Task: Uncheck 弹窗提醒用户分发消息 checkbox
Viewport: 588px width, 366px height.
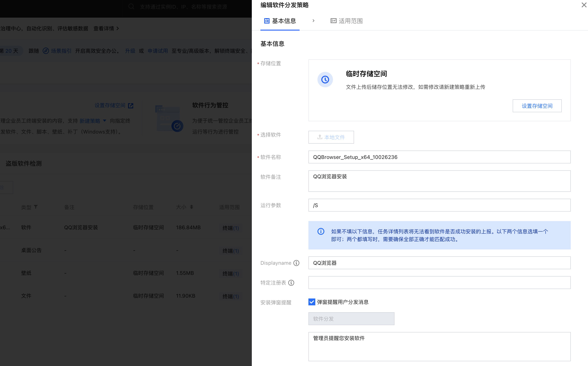Action: 312,302
